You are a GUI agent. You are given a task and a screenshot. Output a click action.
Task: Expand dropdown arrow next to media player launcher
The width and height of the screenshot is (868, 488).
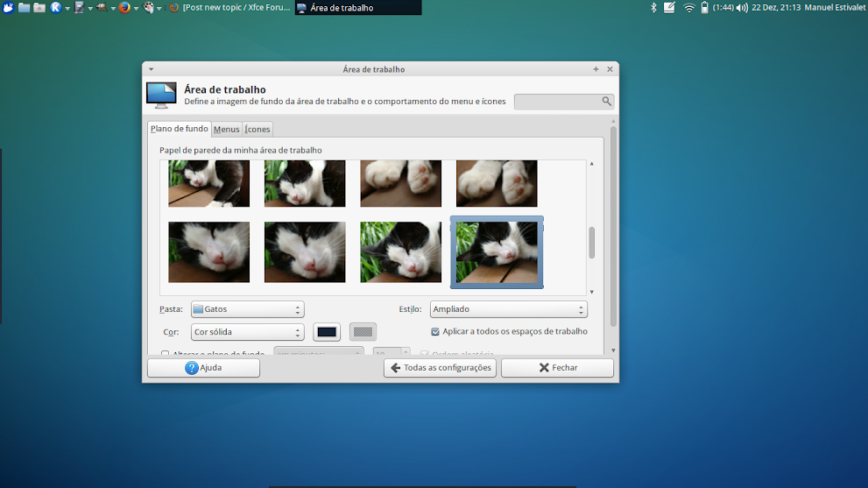[159, 8]
